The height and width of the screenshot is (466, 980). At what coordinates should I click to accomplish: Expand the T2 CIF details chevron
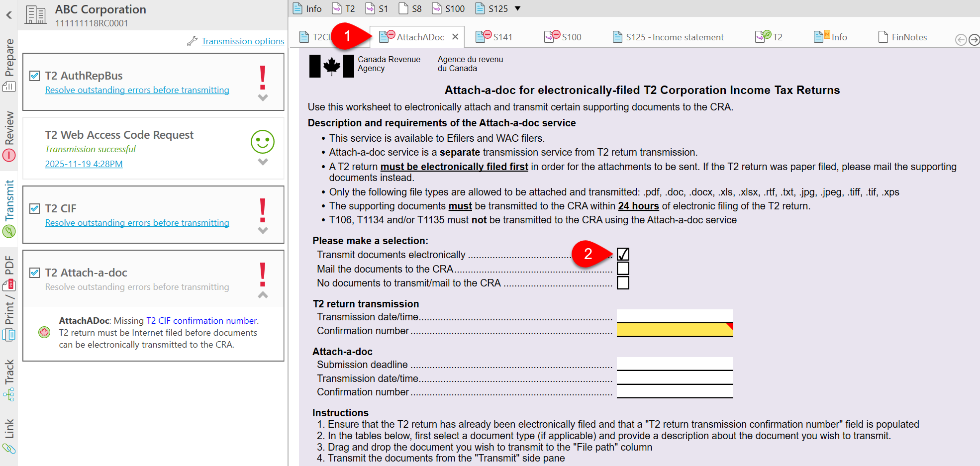[262, 230]
